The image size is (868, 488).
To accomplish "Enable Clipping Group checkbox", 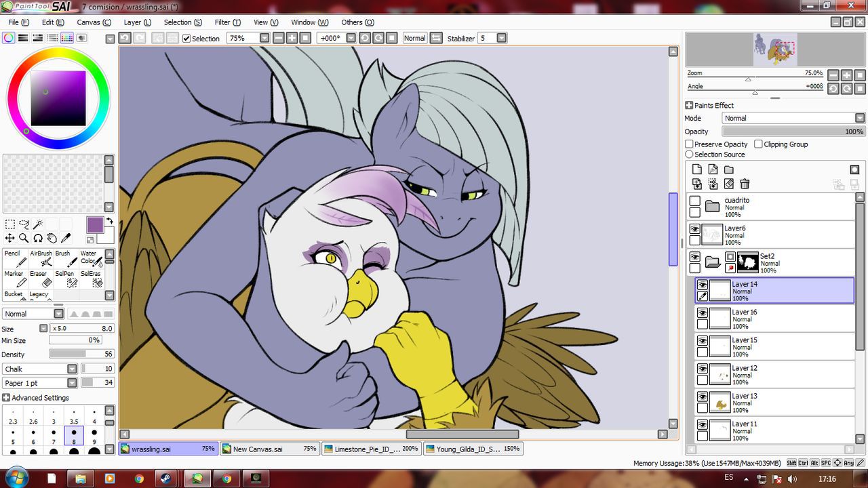I will tap(758, 144).
